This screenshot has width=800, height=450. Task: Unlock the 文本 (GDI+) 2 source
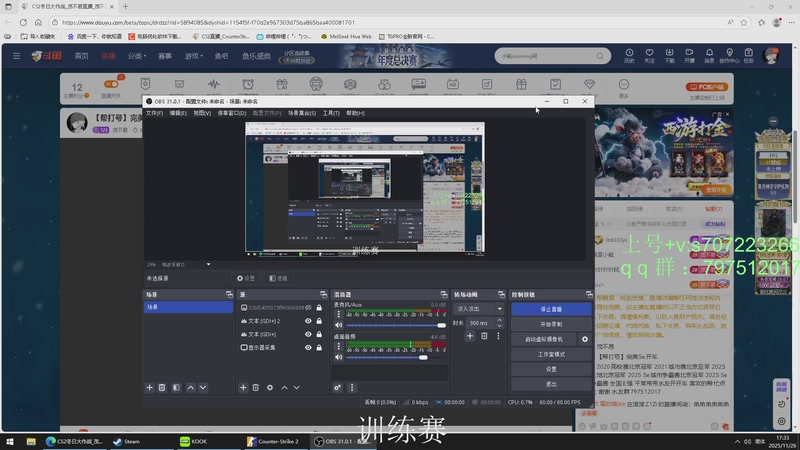pos(319,321)
